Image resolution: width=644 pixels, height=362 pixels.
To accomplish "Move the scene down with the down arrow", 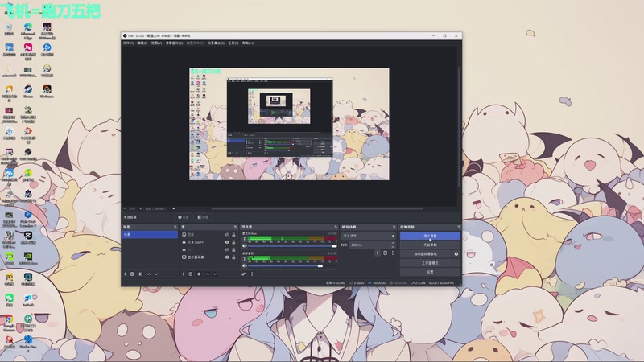I will tap(156, 274).
